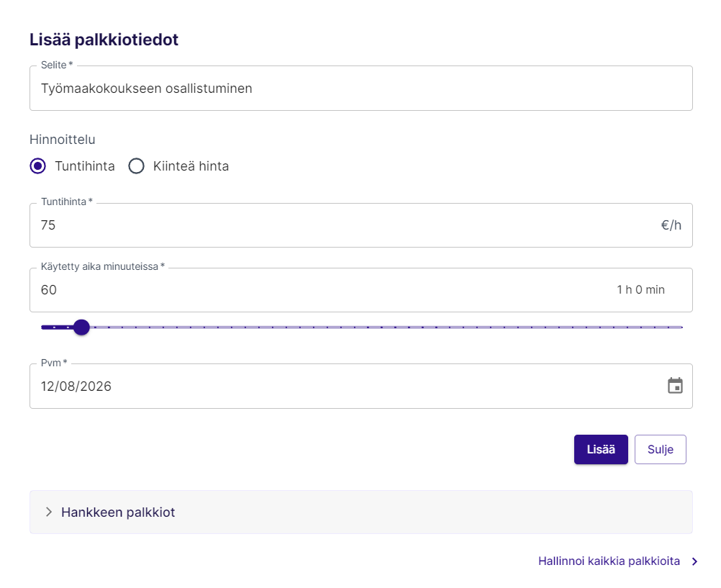Screen dimensions: 721x588
Task: Click the Pvm date input field
Action: [x=338, y=386]
